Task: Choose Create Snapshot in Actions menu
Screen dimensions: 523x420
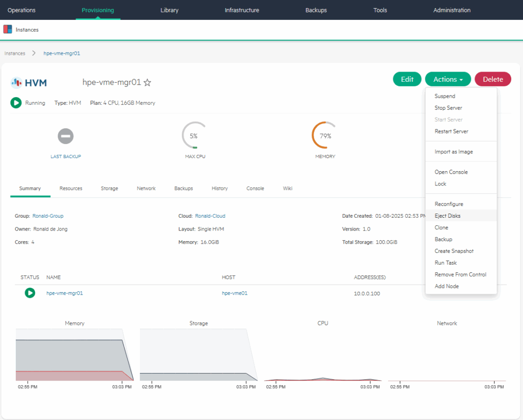Action: coord(454,251)
